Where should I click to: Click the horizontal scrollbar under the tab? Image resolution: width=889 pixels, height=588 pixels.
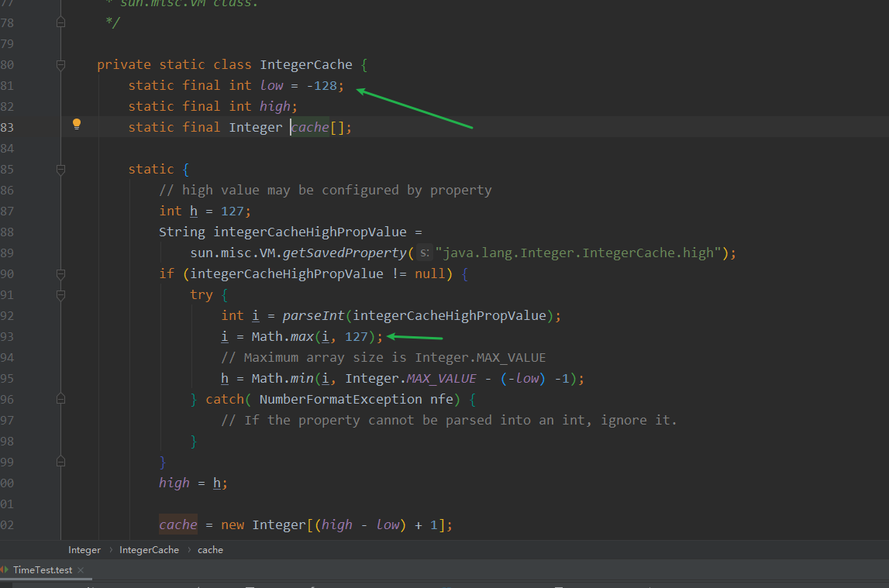(47, 578)
